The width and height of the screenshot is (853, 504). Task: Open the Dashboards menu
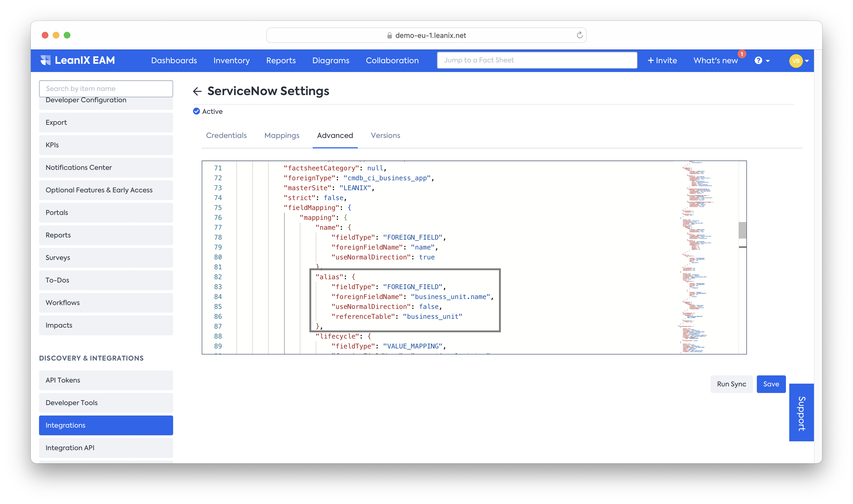[174, 60]
